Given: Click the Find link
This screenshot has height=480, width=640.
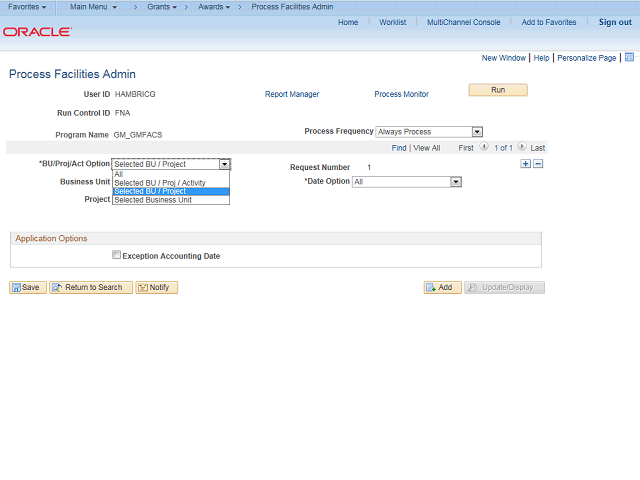Looking at the screenshot, I should [x=399, y=148].
